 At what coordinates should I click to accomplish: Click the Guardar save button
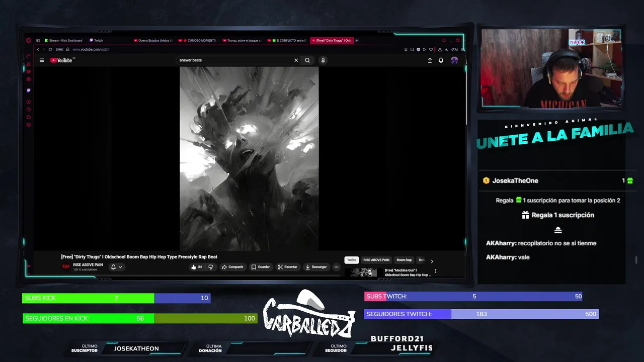click(x=261, y=267)
